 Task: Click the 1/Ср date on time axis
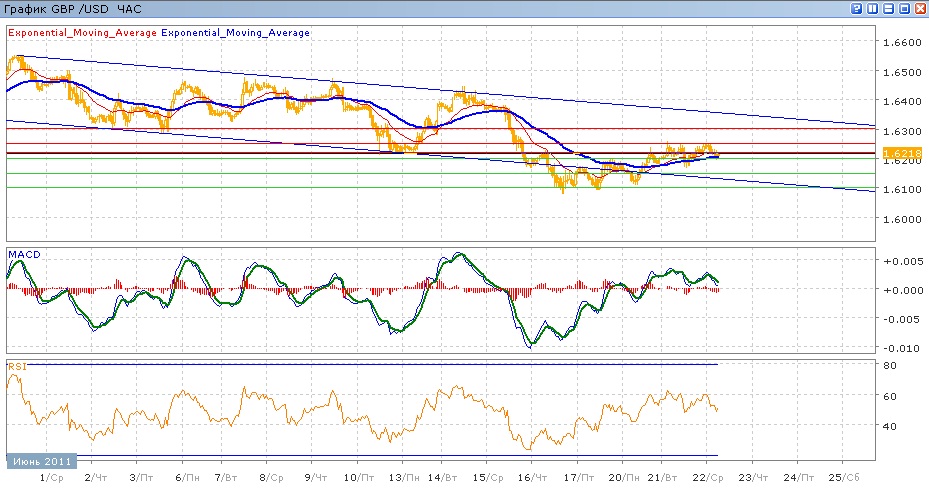[53, 478]
